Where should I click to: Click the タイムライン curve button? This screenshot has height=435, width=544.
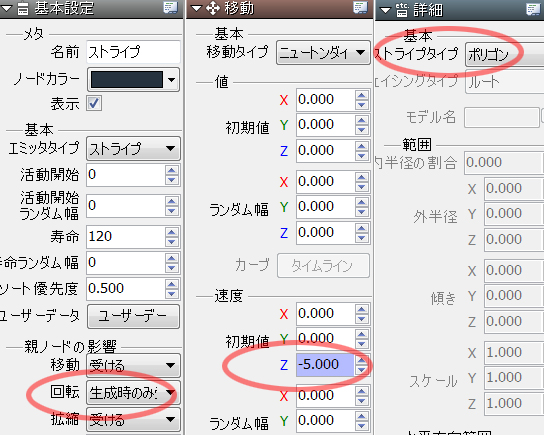coord(323,266)
